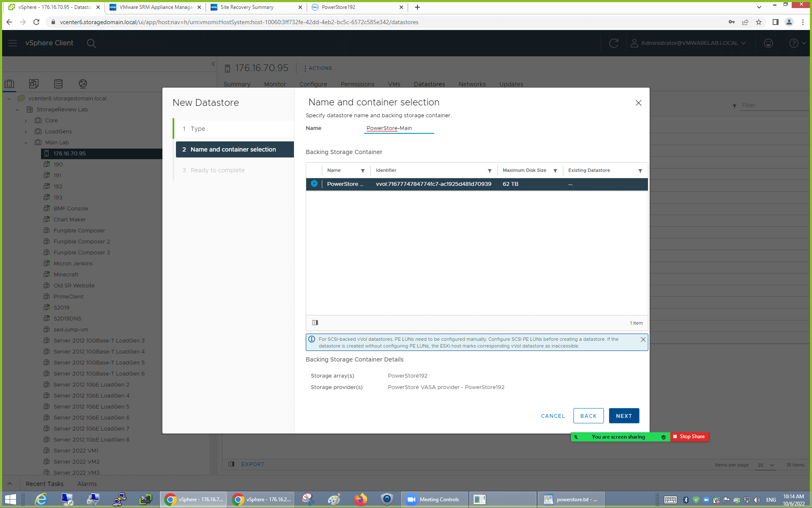Select Server 2012 1GbE LoadGen 5

click(x=91, y=407)
